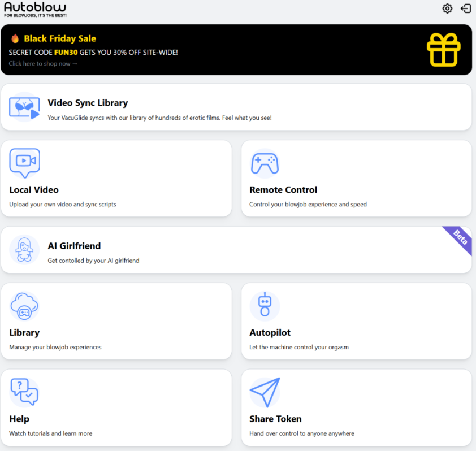476x451 pixels.
Task: Click the Local Video camera icon
Action: 24,163
